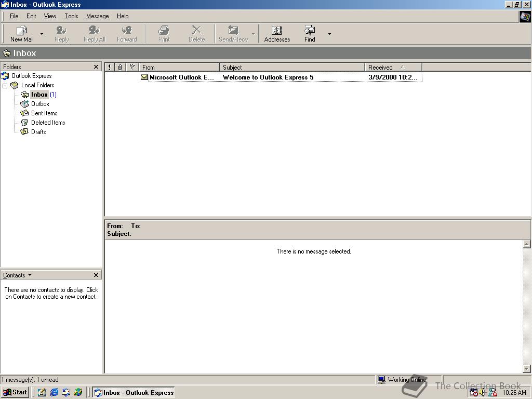Viewport: 532px width, 399px height.
Task: Click the Windows logo throbber icon
Action: coord(525,17)
